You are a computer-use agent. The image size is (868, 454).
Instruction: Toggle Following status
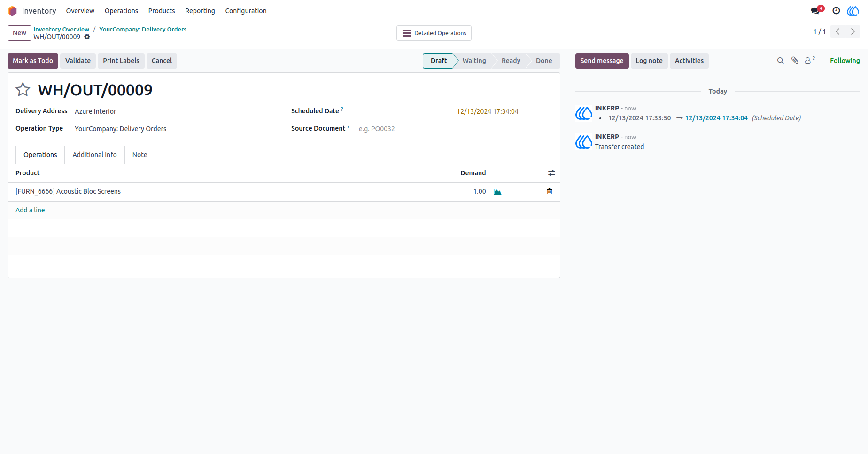(845, 61)
